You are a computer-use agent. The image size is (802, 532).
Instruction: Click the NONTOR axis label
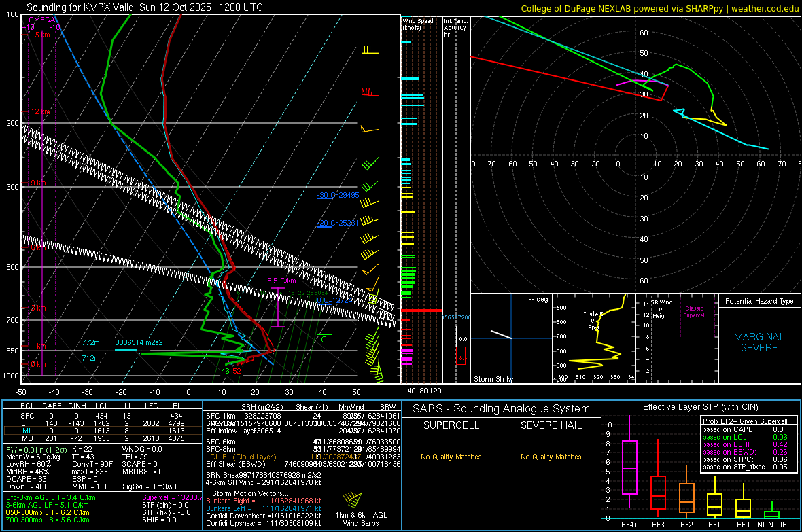click(772, 525)
